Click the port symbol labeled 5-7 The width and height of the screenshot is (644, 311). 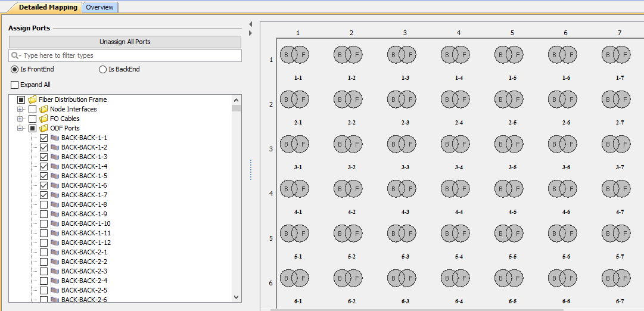tap(616, 234)
